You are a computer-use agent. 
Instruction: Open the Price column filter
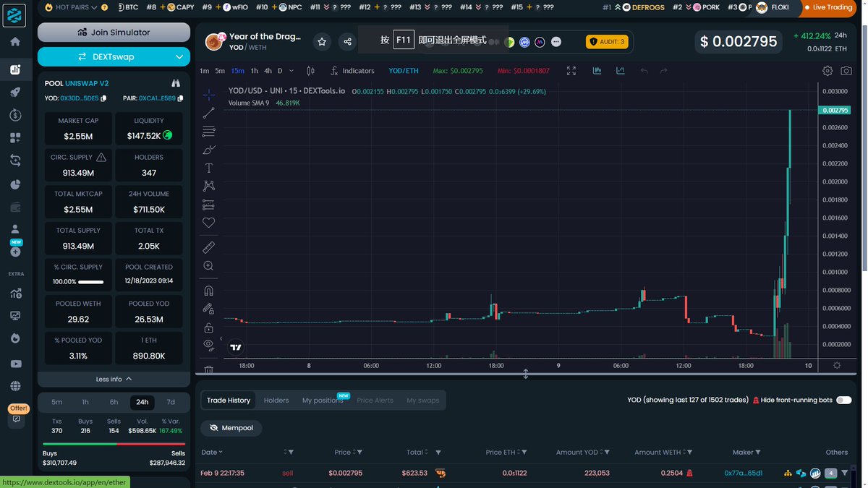359,453
